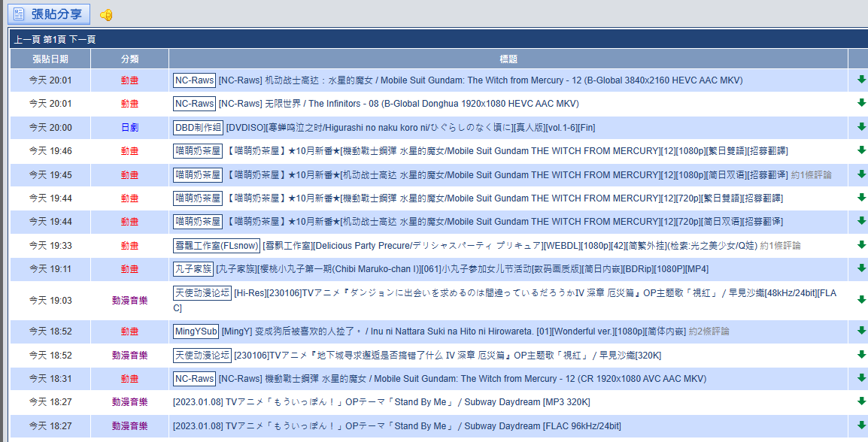
Task: Open the 丸子家族 group tag
Action: pos(193,269)
